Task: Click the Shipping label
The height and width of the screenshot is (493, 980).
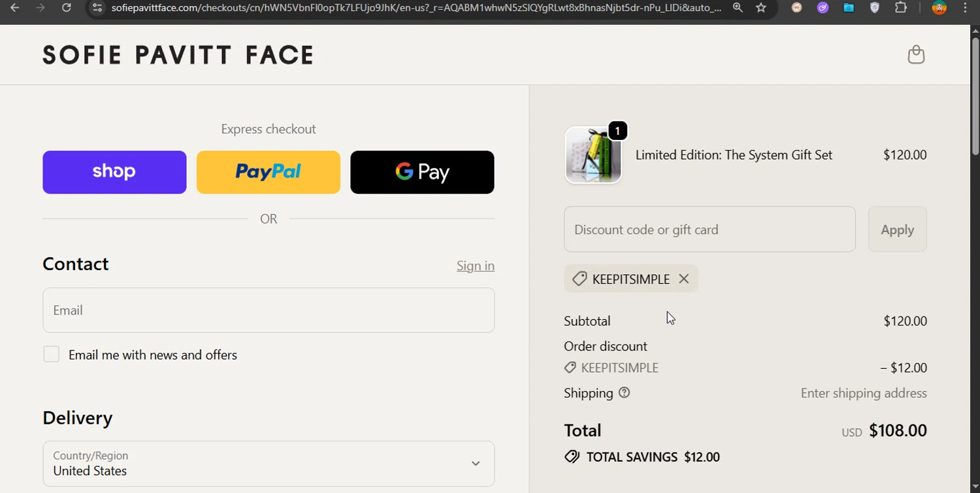Action: [x=589, y=393]
